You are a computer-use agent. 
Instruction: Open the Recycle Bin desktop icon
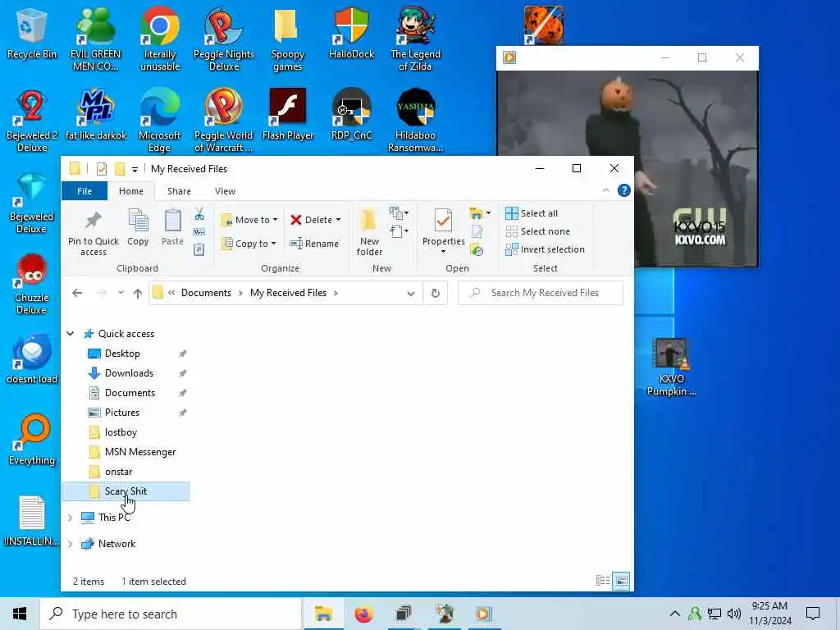[31, 32]
